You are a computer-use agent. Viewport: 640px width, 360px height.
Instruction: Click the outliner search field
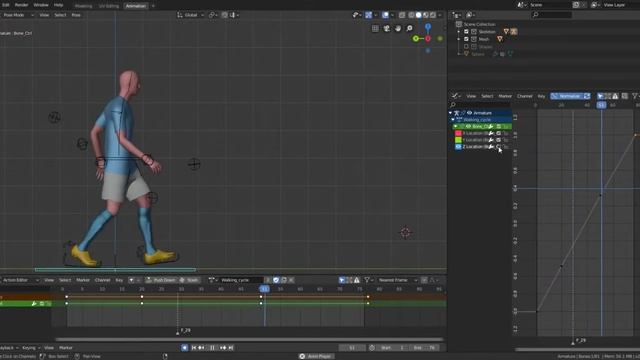coord(551,15)
